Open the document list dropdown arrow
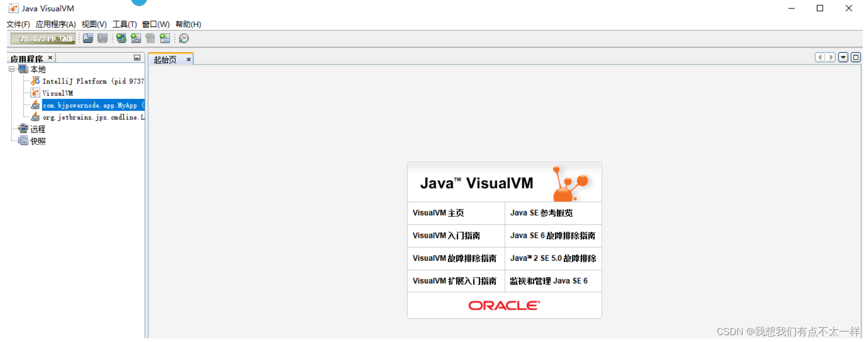The image size is (868, 342). (843, 58)
